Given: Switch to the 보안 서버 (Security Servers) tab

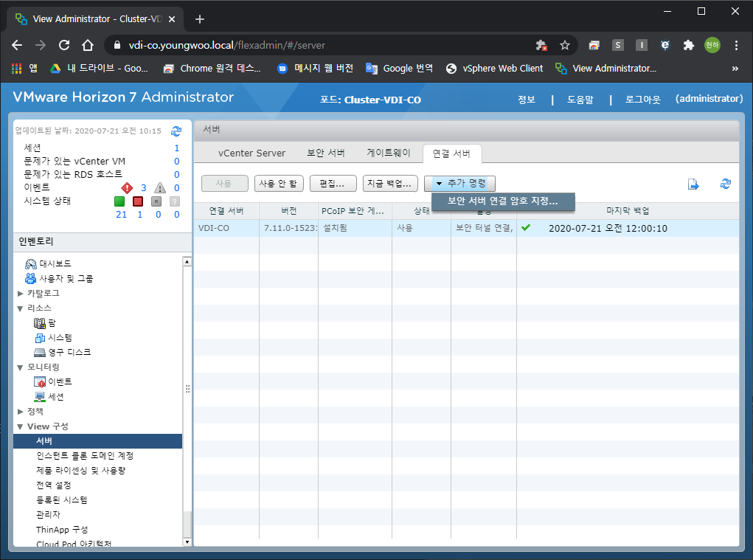Looking at the screenshot, I should (x=326, y=153).
